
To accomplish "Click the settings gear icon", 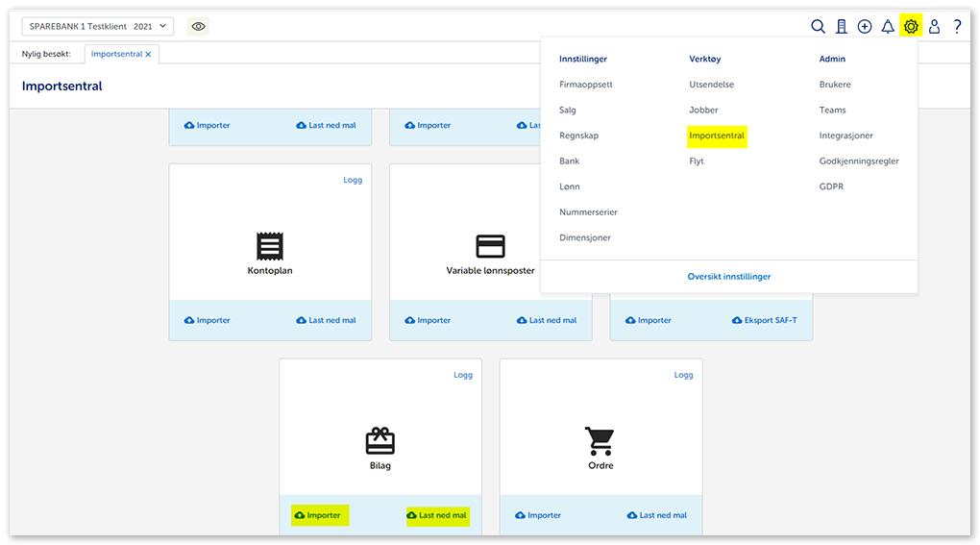I will click(x=911, y=27).
